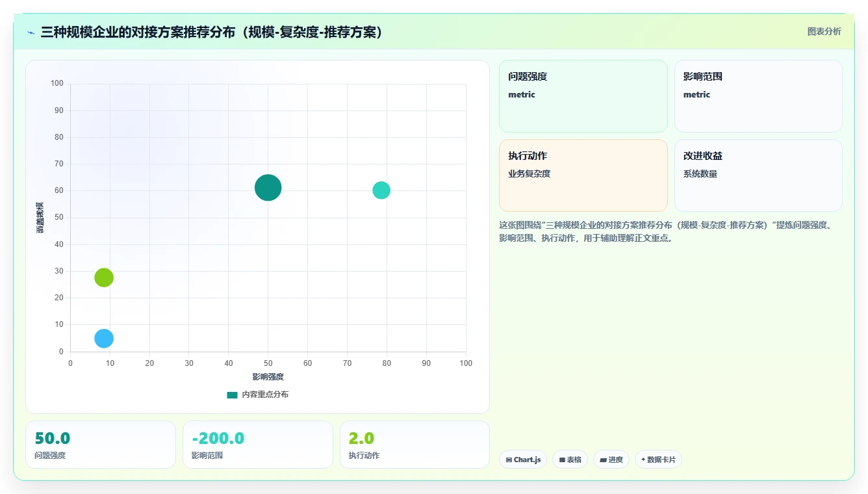Image resolution: width=868 pixels, height=494 pixels.
Task: Click the 数据卡片 tag
Action: pos(658,460)
